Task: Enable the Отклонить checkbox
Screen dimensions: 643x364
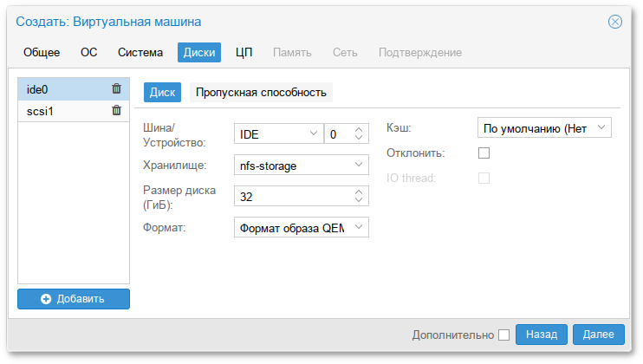Action: tap(484, 153)
